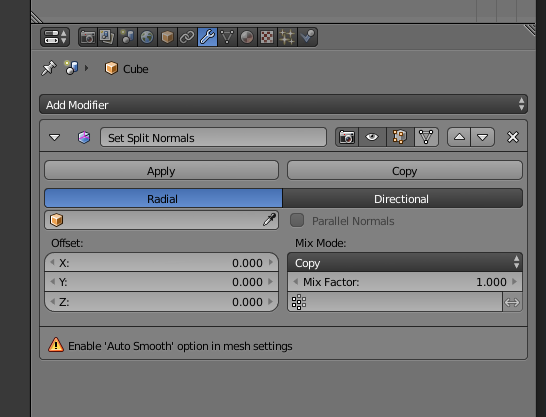Click the Set Split Normals name field
546x417 pixels.
[x=213, y=137]
